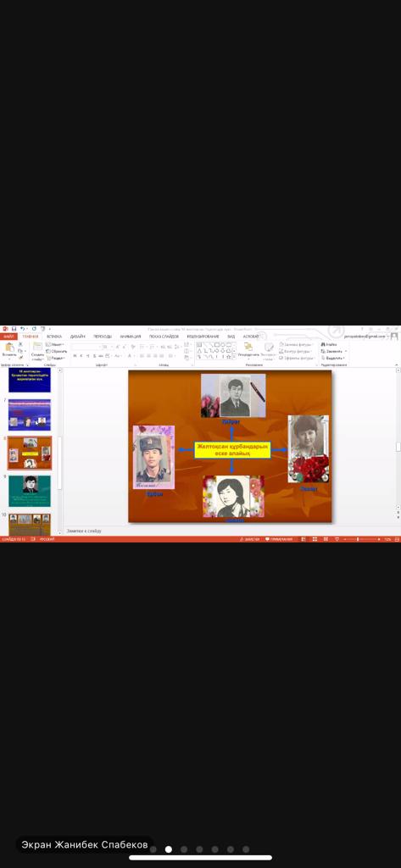Toggle the Comments (Примечания) pane button
The width and height of the screenshot is (401, 868).
pyautogui.click(x=279, y=538)
